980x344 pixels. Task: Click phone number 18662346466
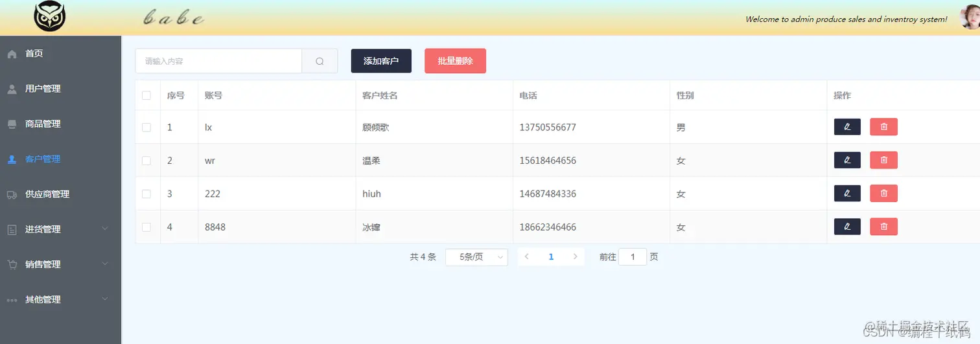click(x=548, y=227)
